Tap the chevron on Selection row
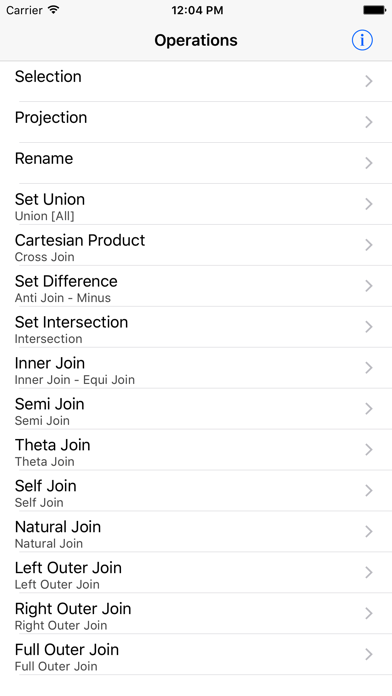This screenshot has width=392, height=696. (368, 81)
